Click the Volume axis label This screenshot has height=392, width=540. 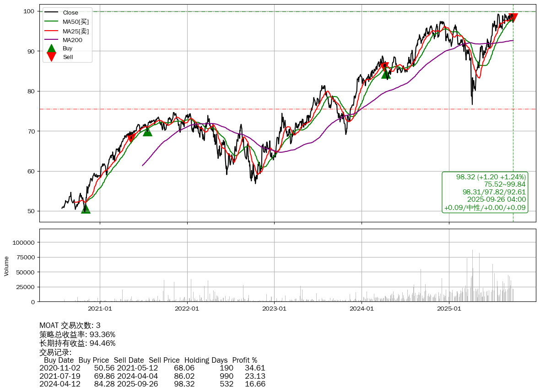pyautogui.click(x=6, y=266)
